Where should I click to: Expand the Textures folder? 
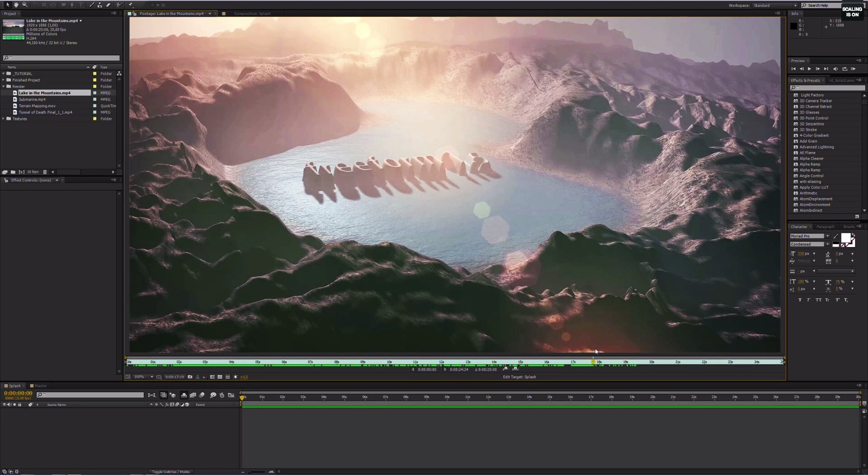point(4,119)
